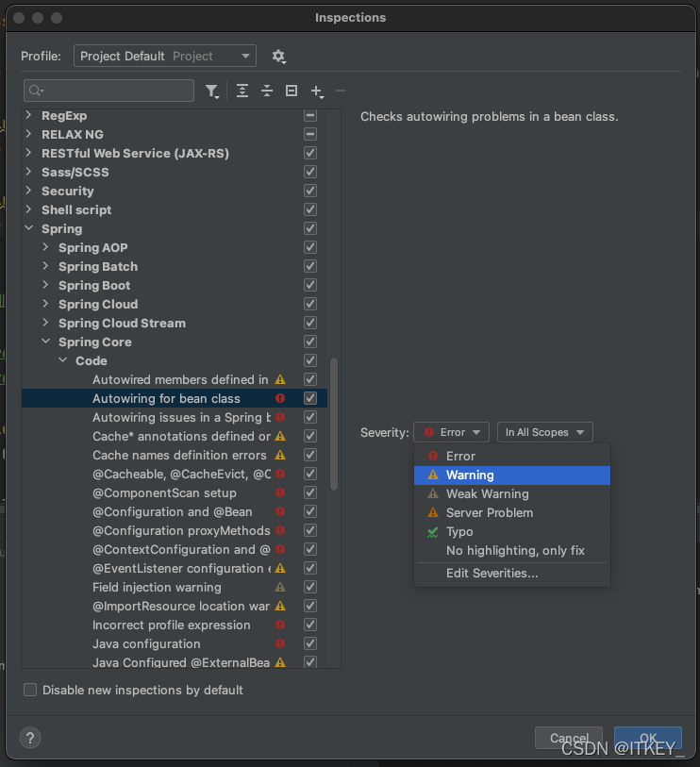Open the profile gear settings menu
The width and height of the screenshot is (700, 767).
pyautogui.click(x=279, y=57)
